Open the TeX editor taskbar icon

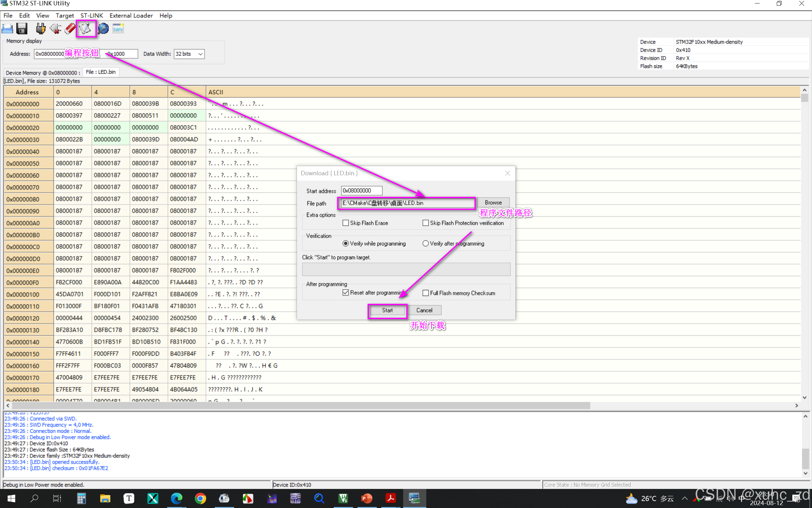coord(272,498)
